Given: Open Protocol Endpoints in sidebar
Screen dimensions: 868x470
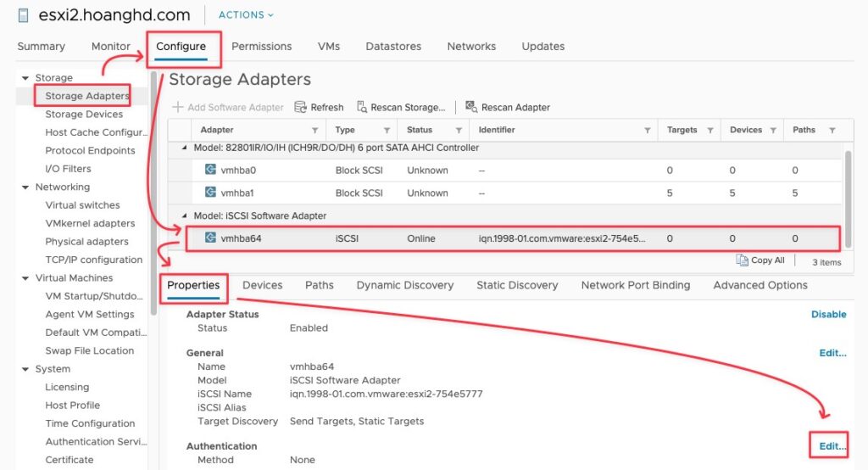Looking at the screenshot, I should pyautogui.click(x=90, y=151).
